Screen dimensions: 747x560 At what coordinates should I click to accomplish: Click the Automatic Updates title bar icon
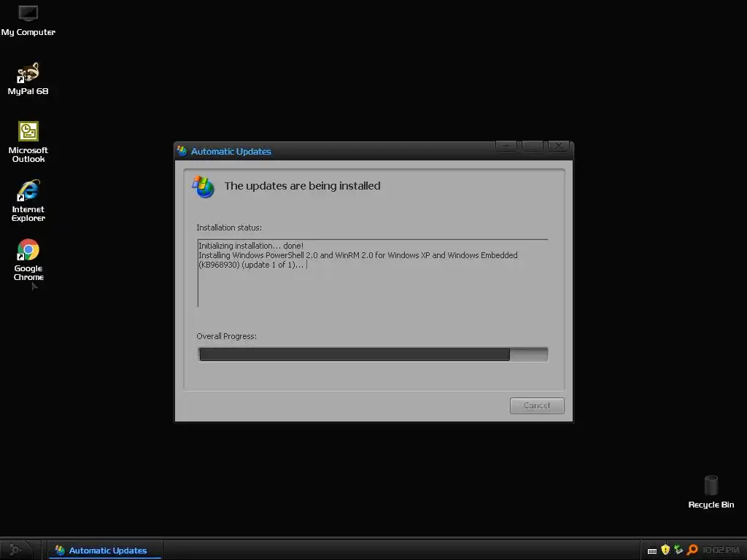[x=182, y=151]
